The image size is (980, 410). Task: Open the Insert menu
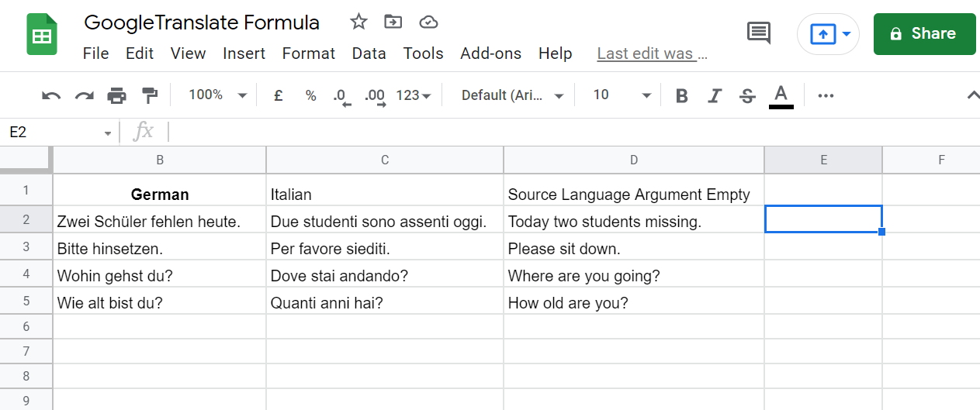coord(244,53)
